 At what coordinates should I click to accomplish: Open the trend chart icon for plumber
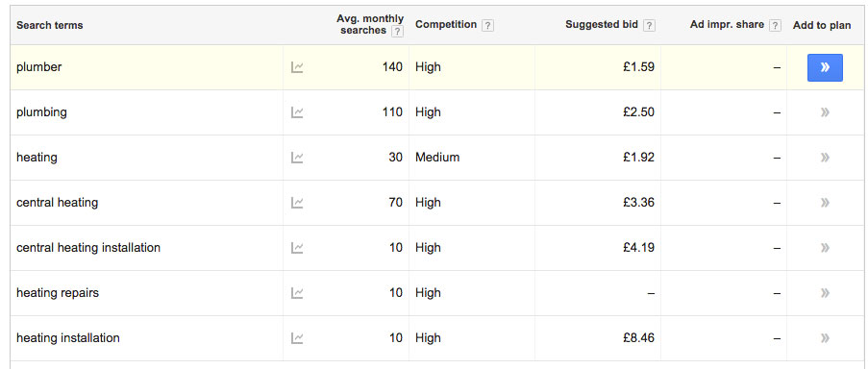coord(297,67)
